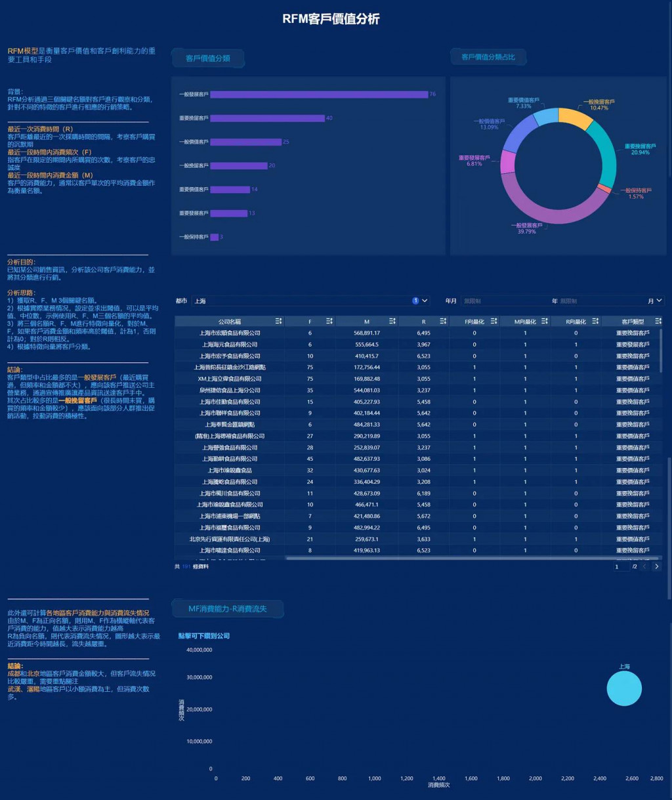Go to the next table page arrow
Screen dimensions: 672x800
point(657,566)
